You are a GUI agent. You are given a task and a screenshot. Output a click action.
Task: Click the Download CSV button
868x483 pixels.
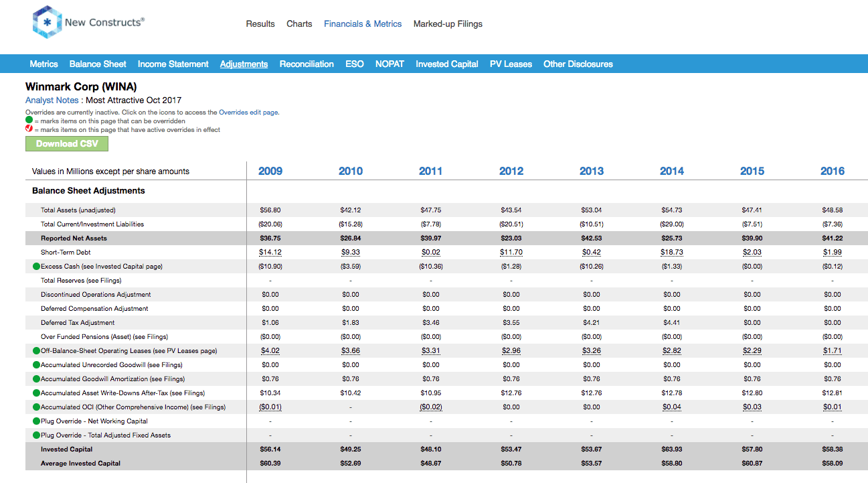point(66,143)
